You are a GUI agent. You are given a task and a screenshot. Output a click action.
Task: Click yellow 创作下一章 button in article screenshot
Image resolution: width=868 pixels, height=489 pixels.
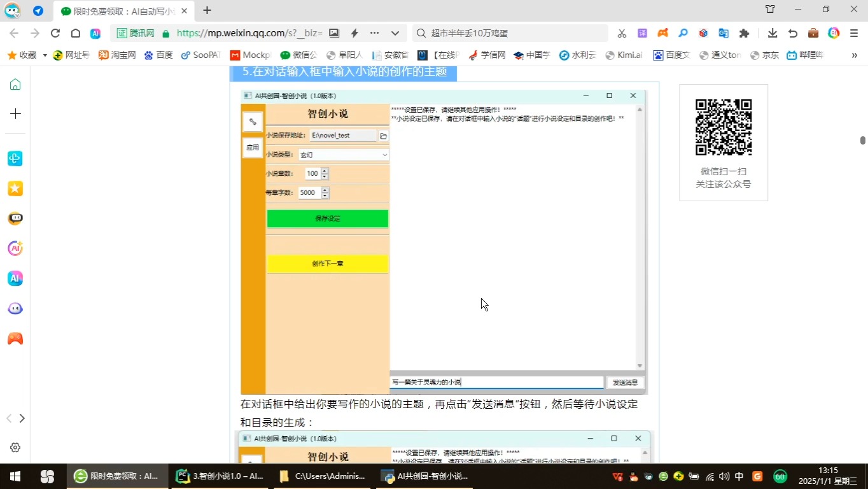click(x=327, y=264)
